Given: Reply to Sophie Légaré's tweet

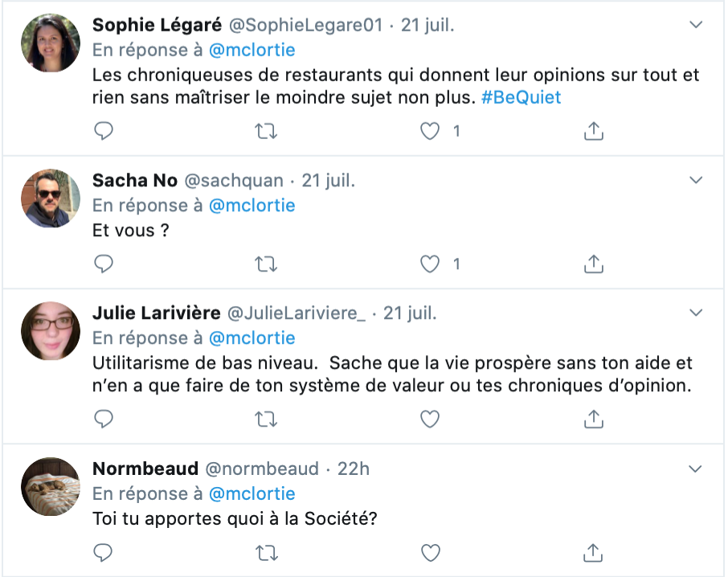Looking at the screenshot, I should 104,131.
